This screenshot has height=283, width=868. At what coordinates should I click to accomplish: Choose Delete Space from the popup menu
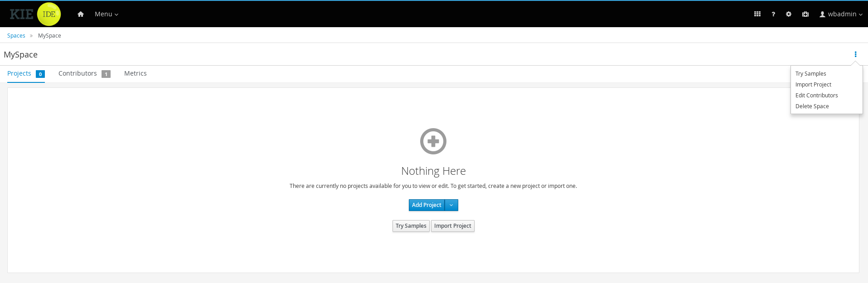pyautogui.click(x=812, y=106)
